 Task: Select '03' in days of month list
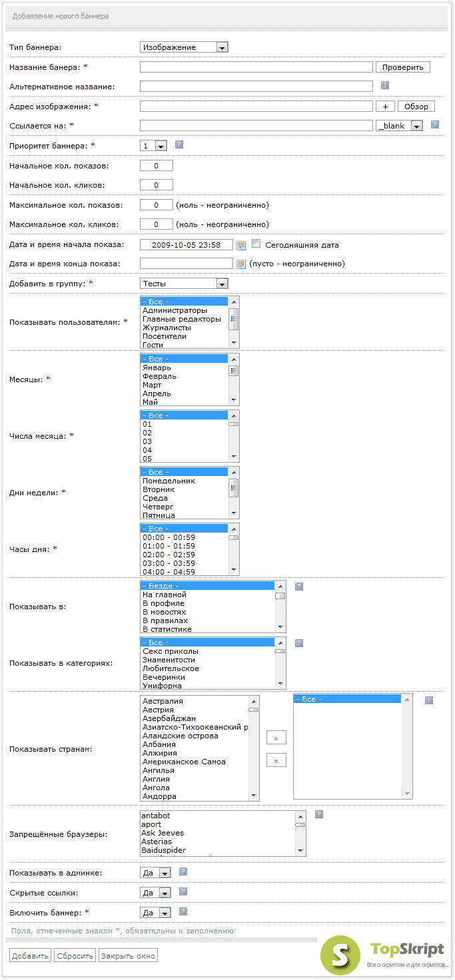tap(185, 441)
